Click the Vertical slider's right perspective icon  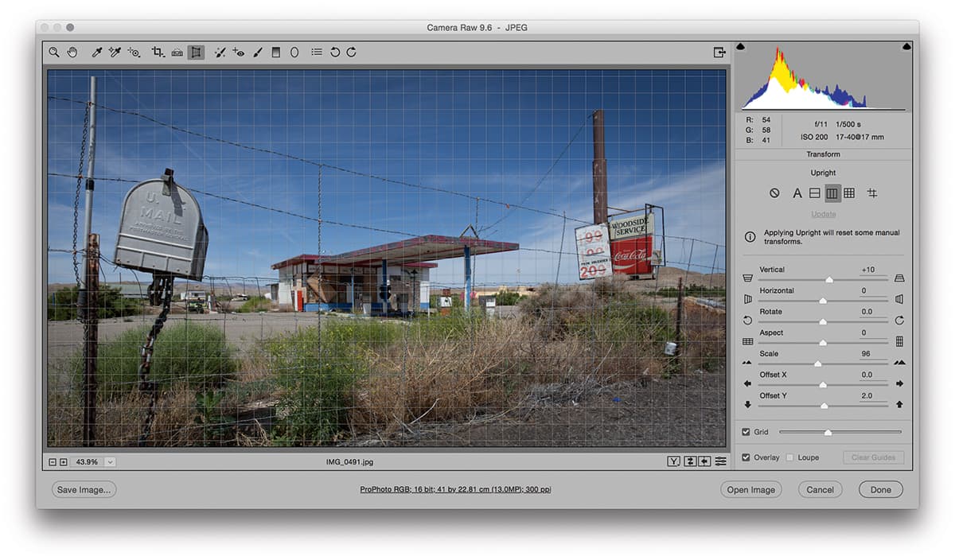(899, 279)
